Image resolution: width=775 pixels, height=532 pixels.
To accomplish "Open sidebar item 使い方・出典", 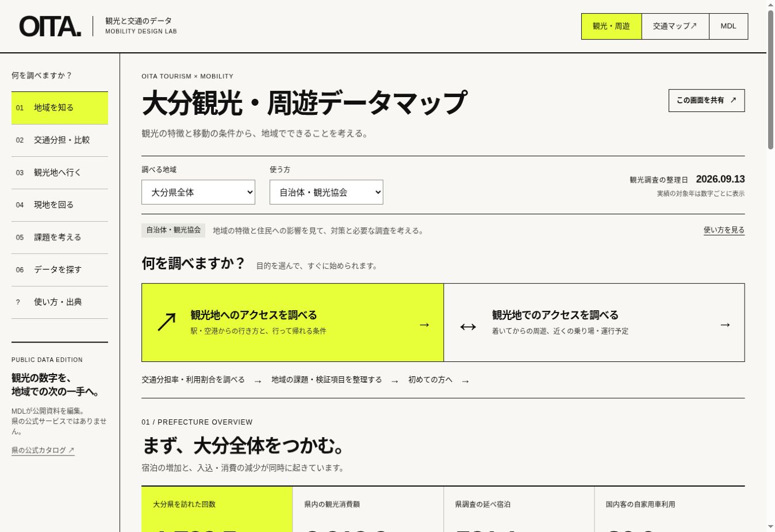I will [x=60, y=302].
